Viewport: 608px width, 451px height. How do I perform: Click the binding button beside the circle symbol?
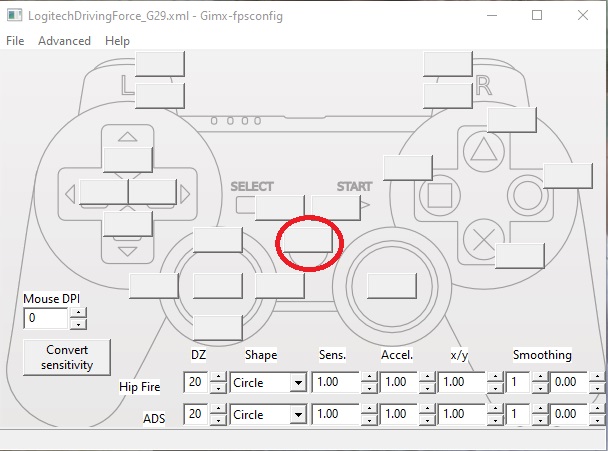coord(568,176)
